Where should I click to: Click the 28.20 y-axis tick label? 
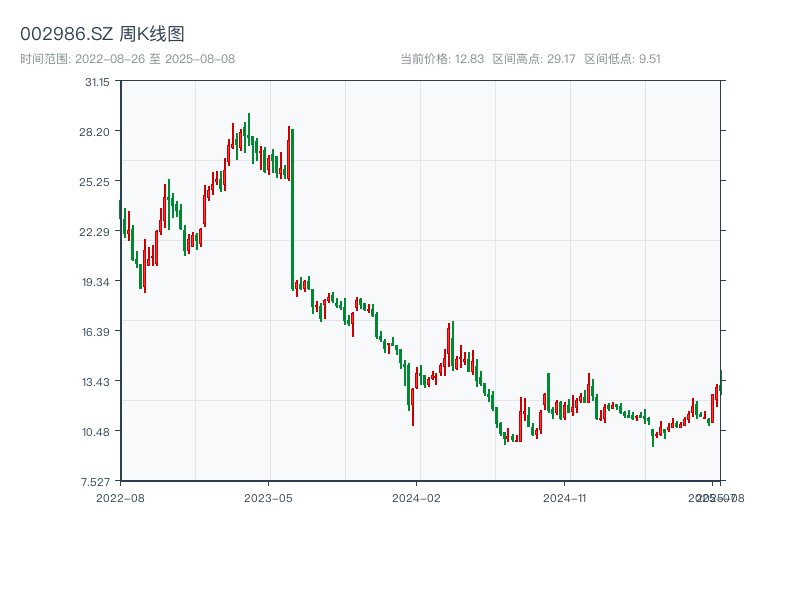tap(97, 131)
